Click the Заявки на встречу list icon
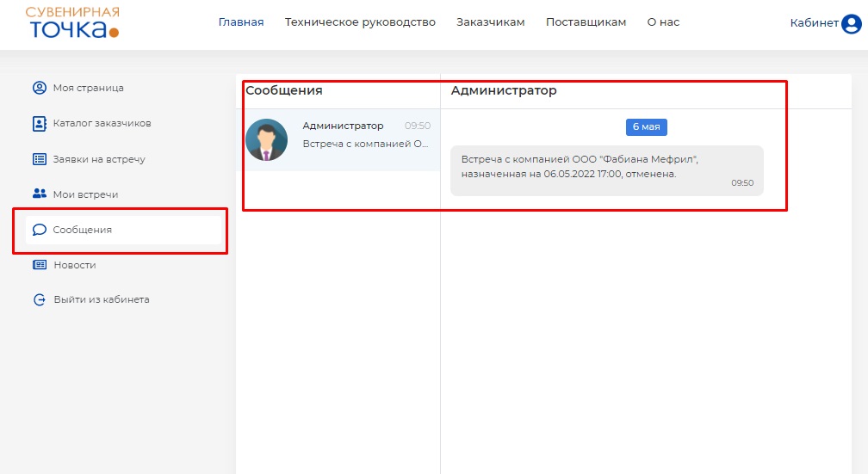Viewport: 868px width, 474px height. (39, 159)
